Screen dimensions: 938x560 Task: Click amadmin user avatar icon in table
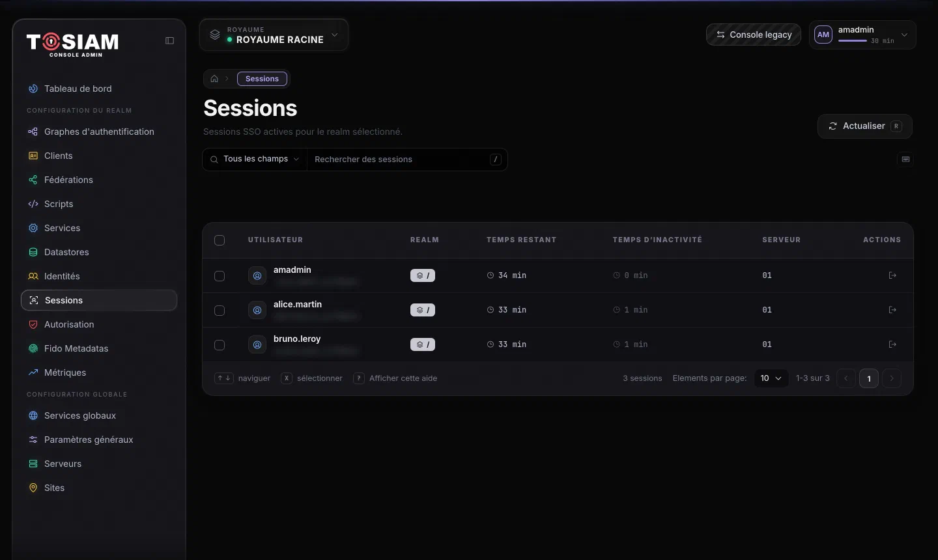(257, 275)
